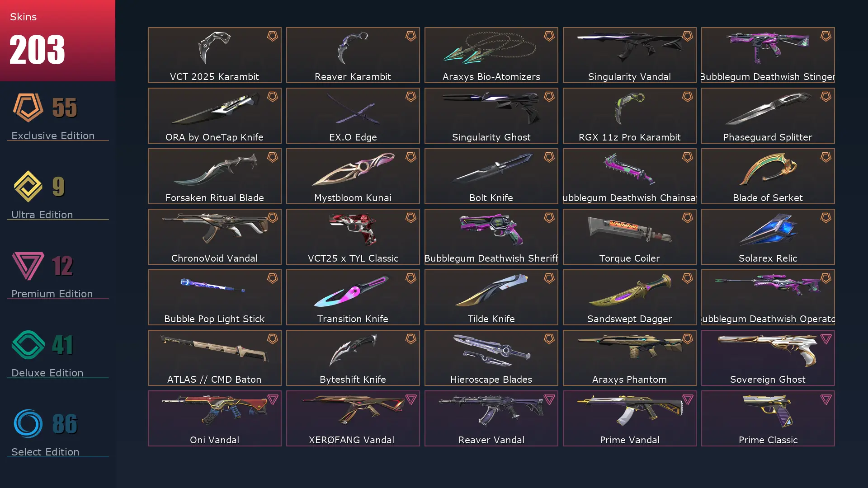This screenshot has width=868, height=488.
Task: Click the Exclusive Edition orange pentagon icon
Action: 28,108
